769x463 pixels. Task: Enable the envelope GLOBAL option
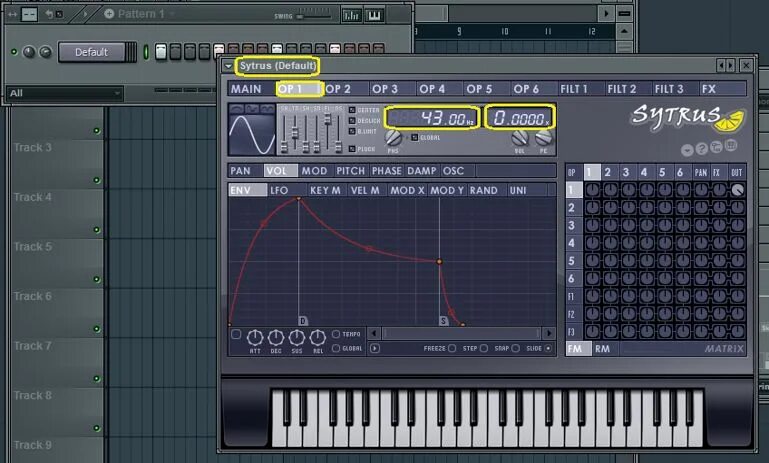(x=336, y=348)
